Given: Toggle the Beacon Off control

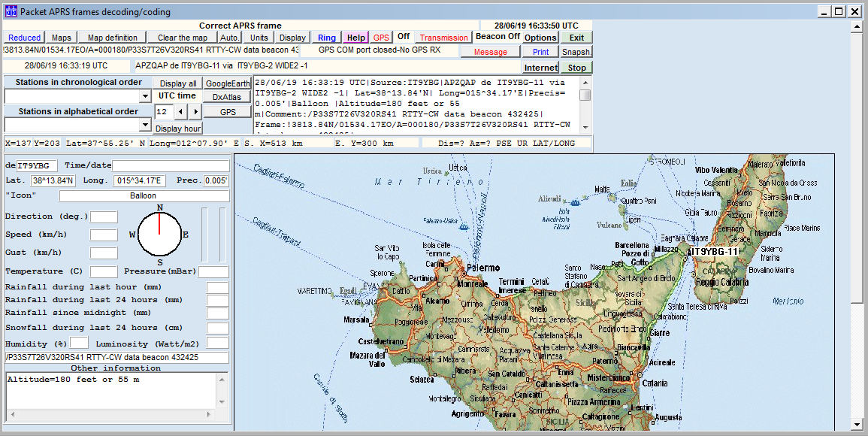Looking at the screenshot, I should pyautogui.click(x=498, y=37).
